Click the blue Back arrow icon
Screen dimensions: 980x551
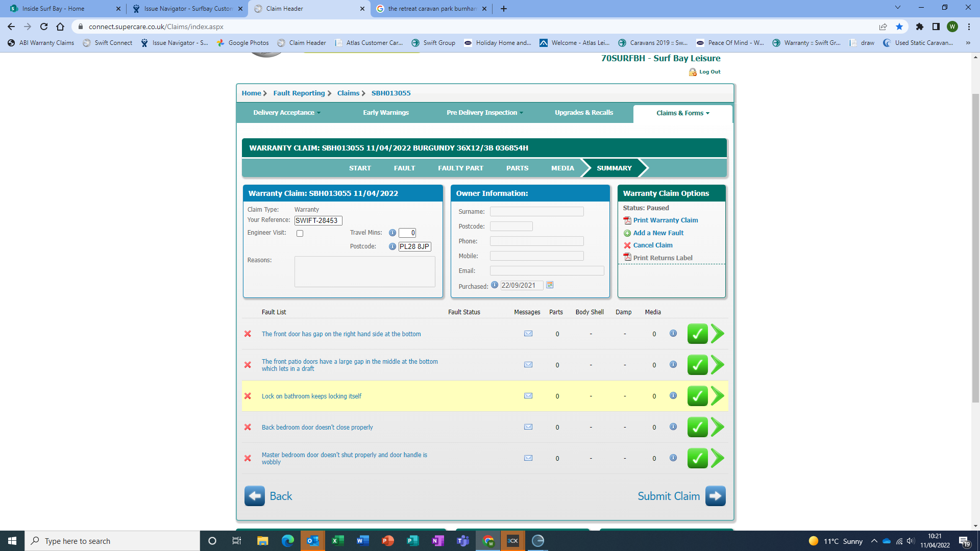tap(254, 496)
